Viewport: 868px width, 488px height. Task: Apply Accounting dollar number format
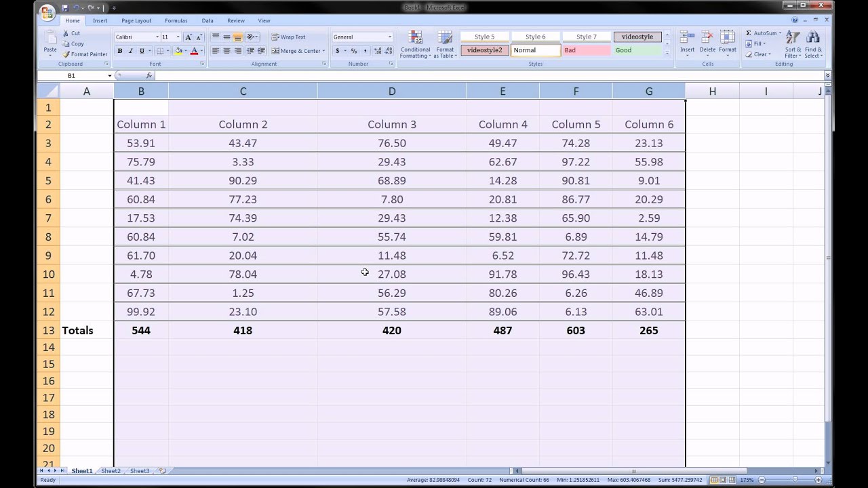(x=338, y=51)
